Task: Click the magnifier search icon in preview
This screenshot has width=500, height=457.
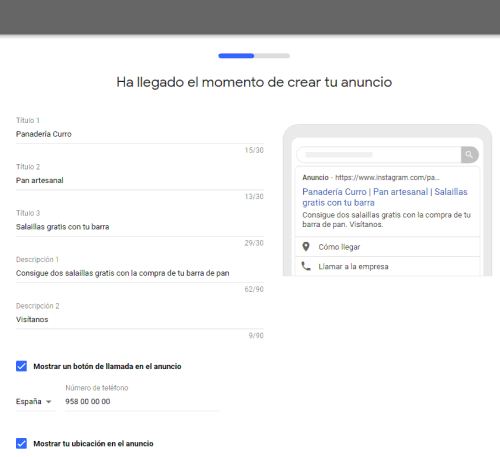Action: click(469, 155)
